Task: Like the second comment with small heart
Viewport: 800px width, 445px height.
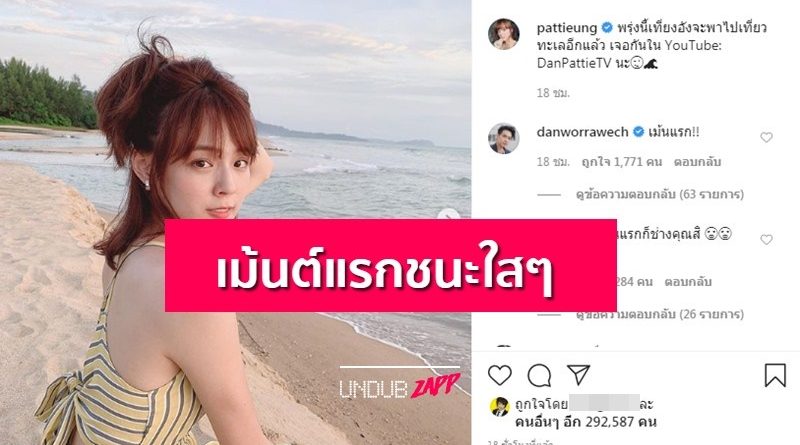Action: [x=766, y=239]
